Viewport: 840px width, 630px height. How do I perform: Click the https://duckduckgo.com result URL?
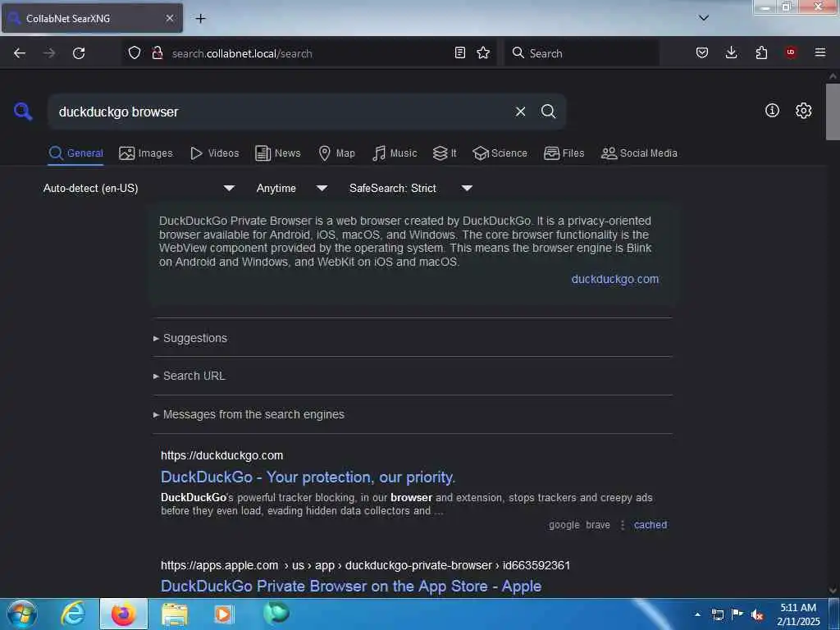(221, 455)
